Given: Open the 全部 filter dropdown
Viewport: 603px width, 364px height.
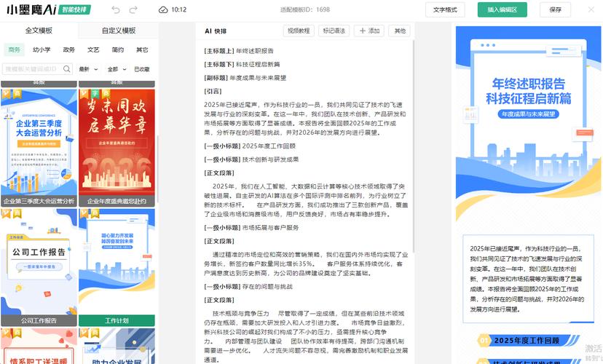Looking at the screenshot, I should [117, 69].
